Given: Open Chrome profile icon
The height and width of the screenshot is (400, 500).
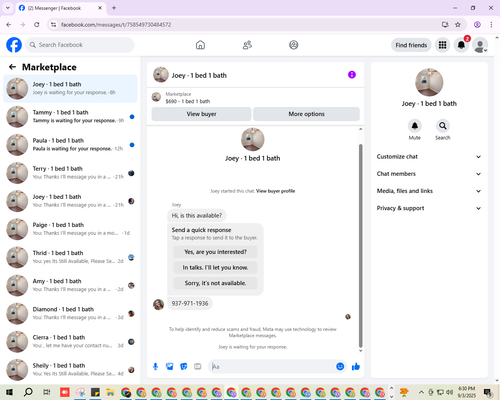Looking at the screenshot, I should pyautogui.click(x=477, y=25).
